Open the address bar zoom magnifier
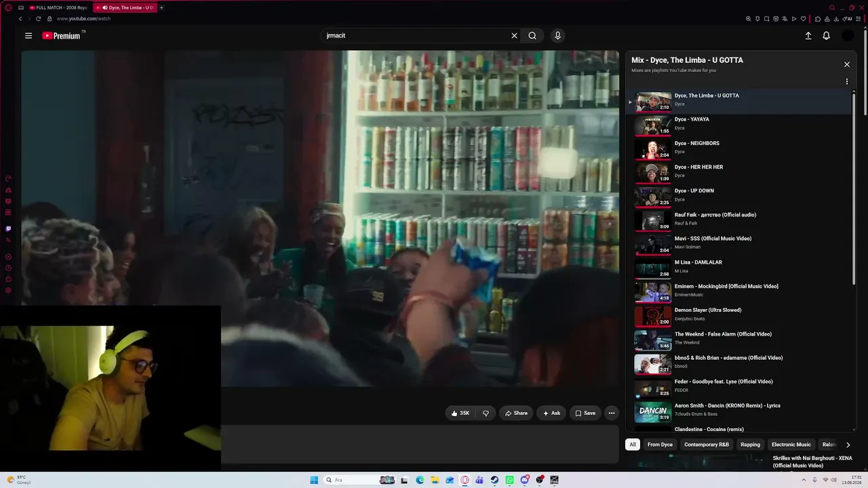Image resolution: width=868 pixels, height=488 pixels. (x=748, y=18)
